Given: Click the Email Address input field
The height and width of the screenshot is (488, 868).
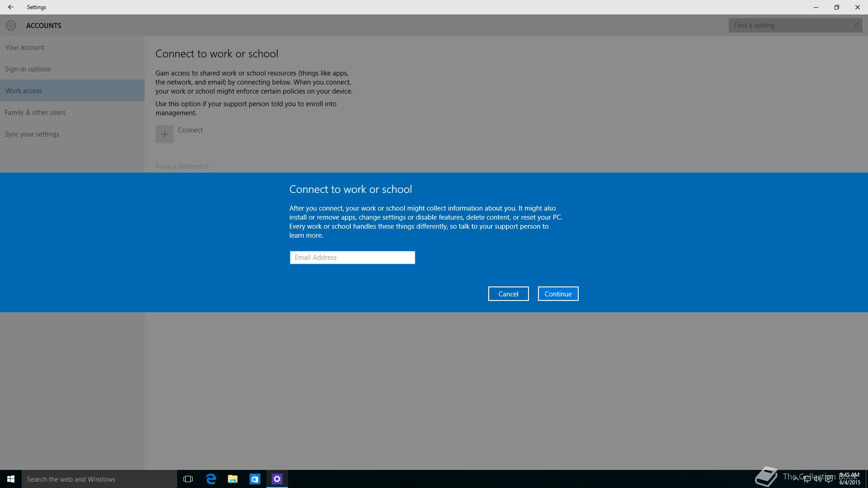Looking at the screenshot, I should [x=352, y=258].
